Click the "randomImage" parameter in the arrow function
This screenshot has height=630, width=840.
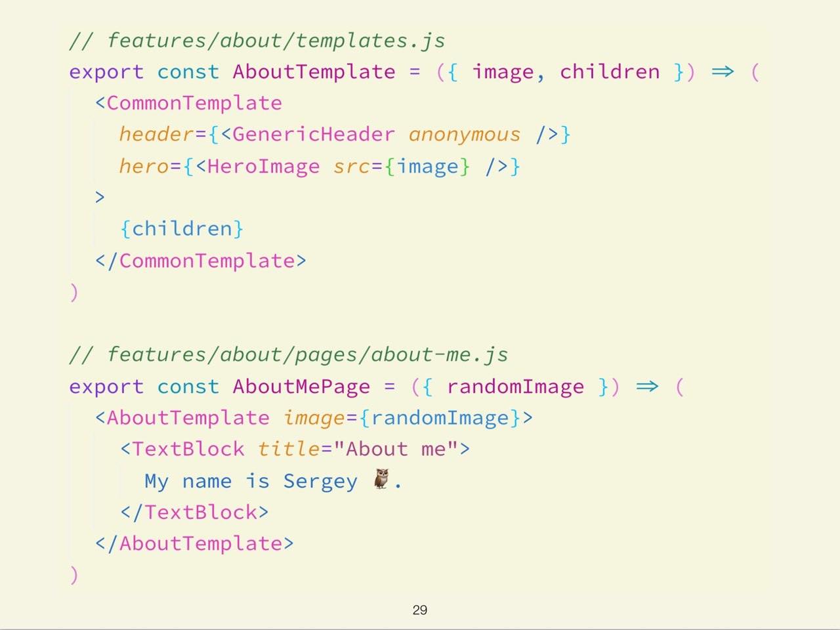[x=515, y=387]
